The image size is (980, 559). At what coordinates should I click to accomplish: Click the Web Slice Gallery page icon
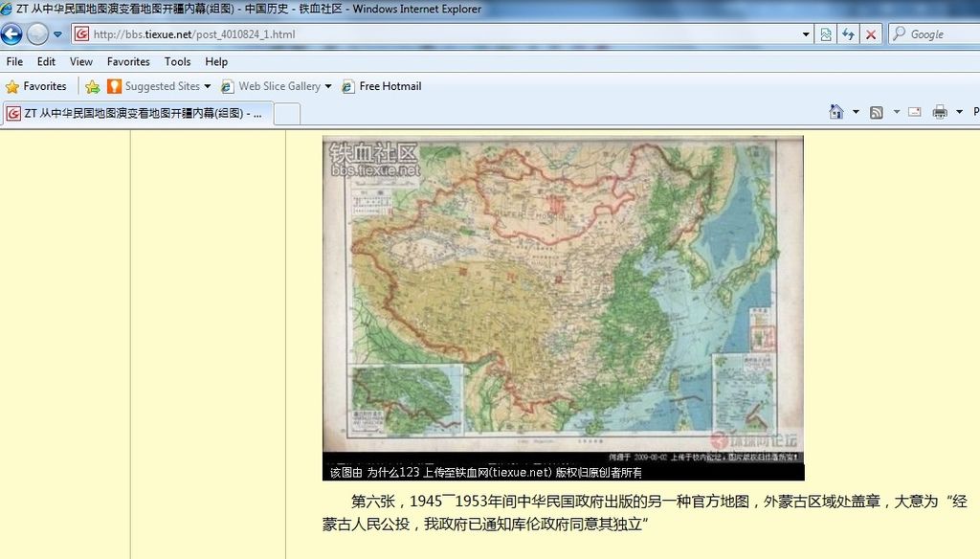(228, 86)
